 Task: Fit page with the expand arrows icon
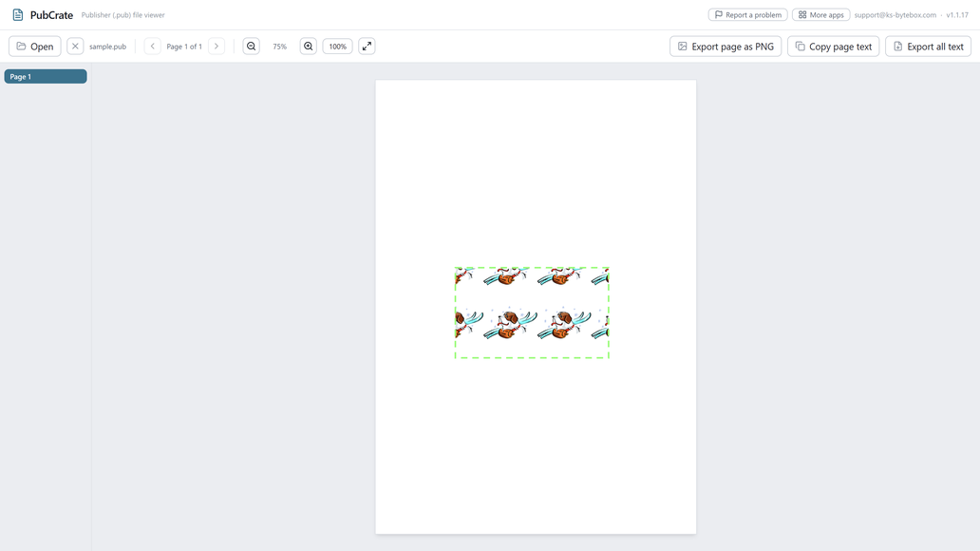[367, 47]
